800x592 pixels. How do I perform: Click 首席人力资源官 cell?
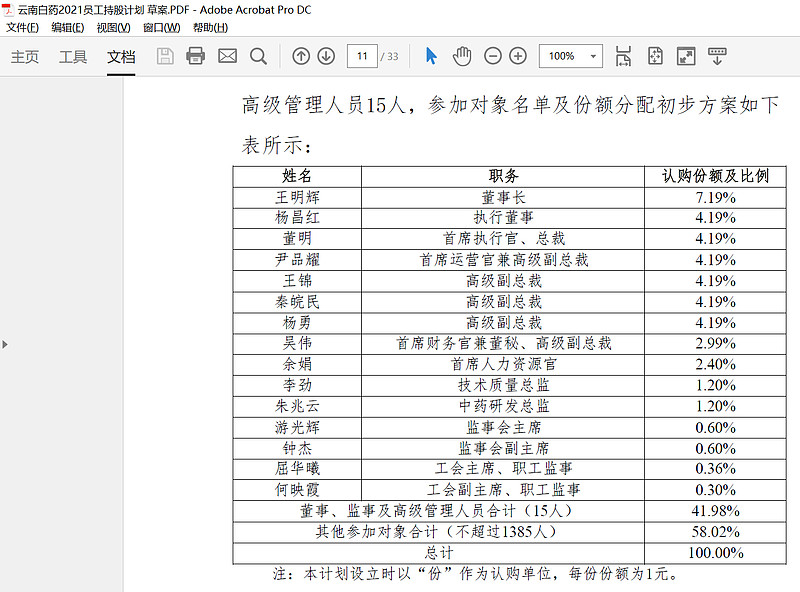pyautogui.click(x=504, y=364)
